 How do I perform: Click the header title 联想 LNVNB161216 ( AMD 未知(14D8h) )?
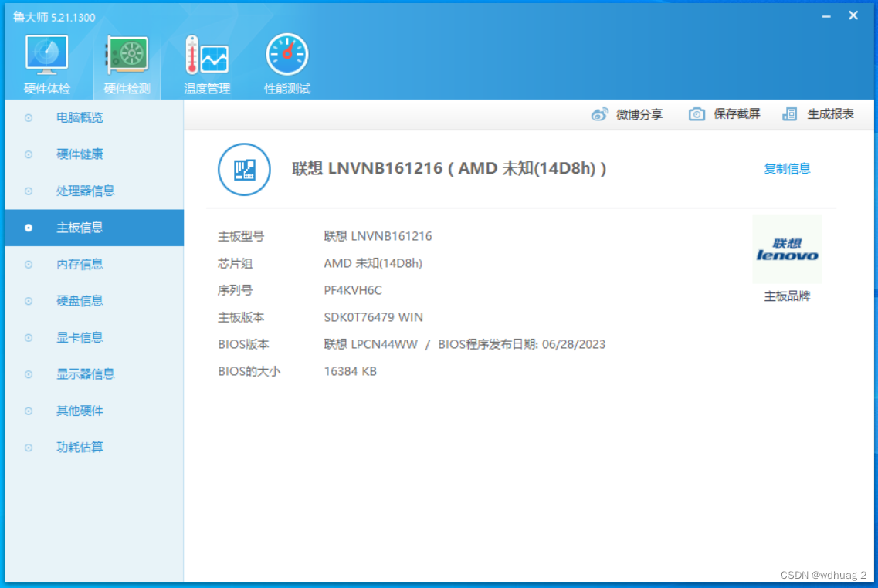[x=449, y=168]
